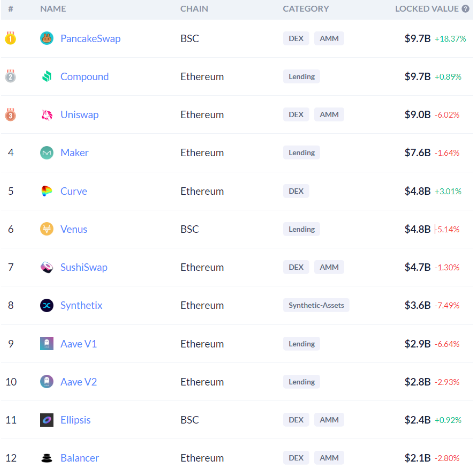Image resolution: width=473 pixels, height=472 pixels.
Task: Select the AMM tag in PancakeSwap row
Action: 329,38
